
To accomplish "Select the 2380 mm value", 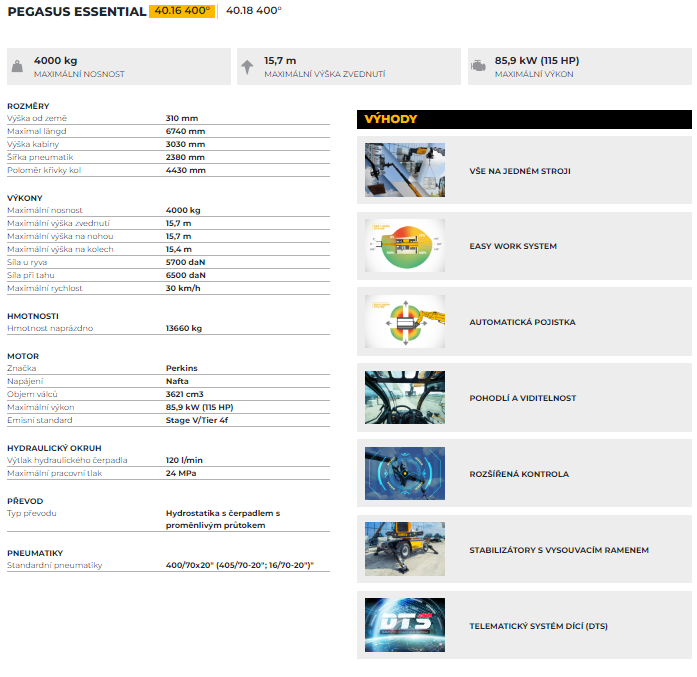I will tap(185, 157).
